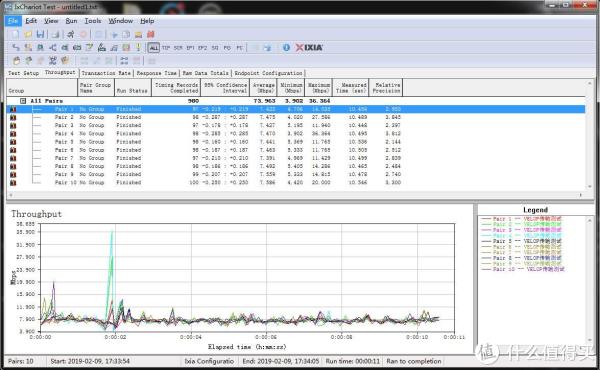
Task: Click the Pair 10 legend entry
Action: (522, 269)
